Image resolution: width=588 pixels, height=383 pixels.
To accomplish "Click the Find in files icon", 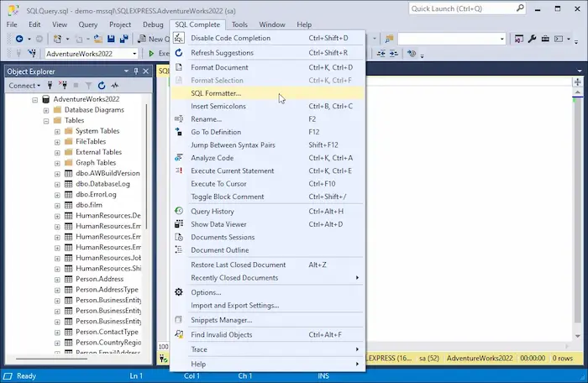I will tap(389, 39).
